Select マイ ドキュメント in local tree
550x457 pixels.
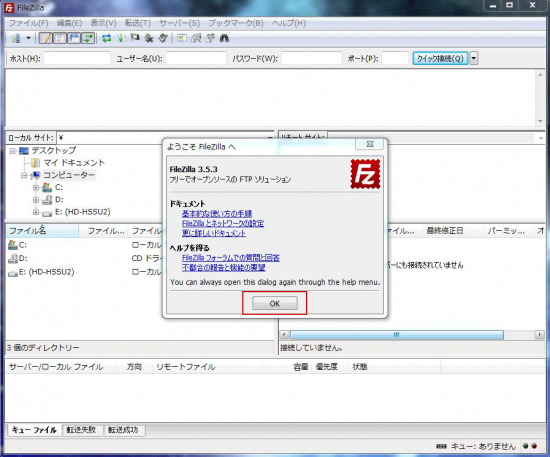point(74,163)
